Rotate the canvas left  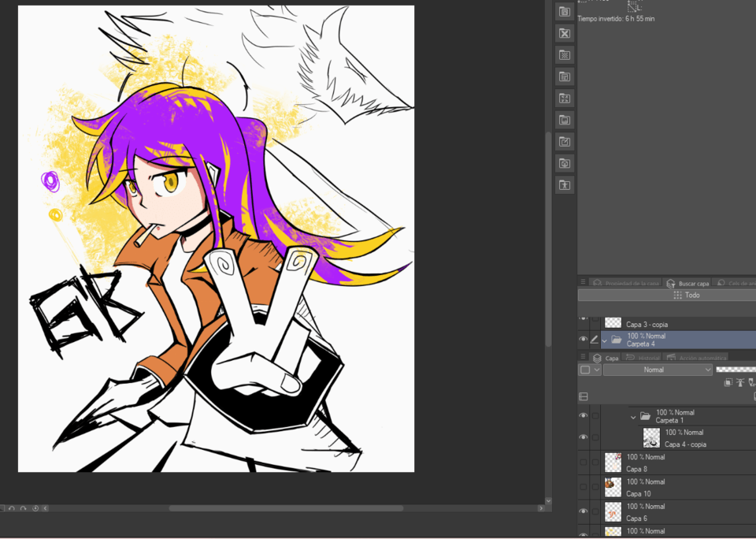pos(12,508)
